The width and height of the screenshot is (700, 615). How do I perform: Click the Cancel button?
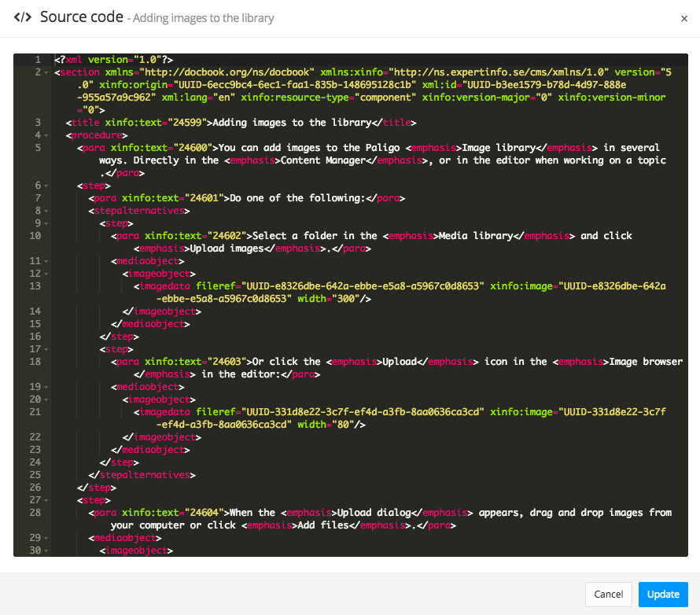click(608, 595)
